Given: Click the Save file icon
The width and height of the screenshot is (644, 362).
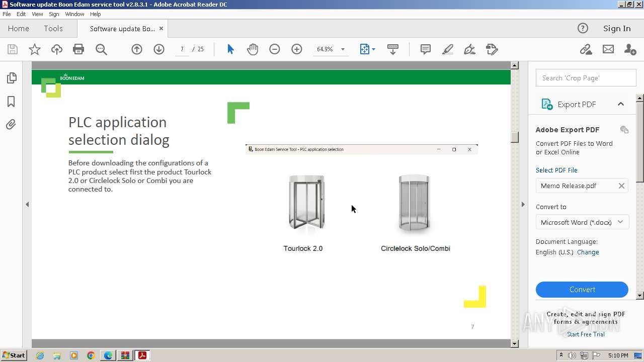Looking at the screenshot, I should 13,49.
